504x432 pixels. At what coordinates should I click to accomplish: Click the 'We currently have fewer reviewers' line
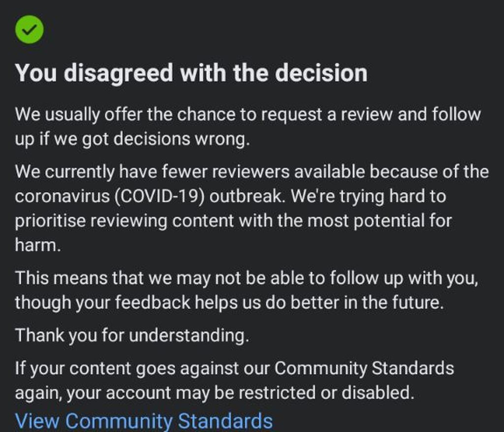(252, 171)
